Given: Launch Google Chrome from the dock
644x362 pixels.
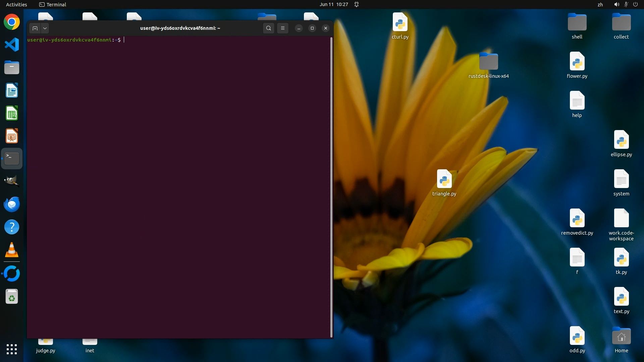Looking at the screenshot, I should 12,22.
